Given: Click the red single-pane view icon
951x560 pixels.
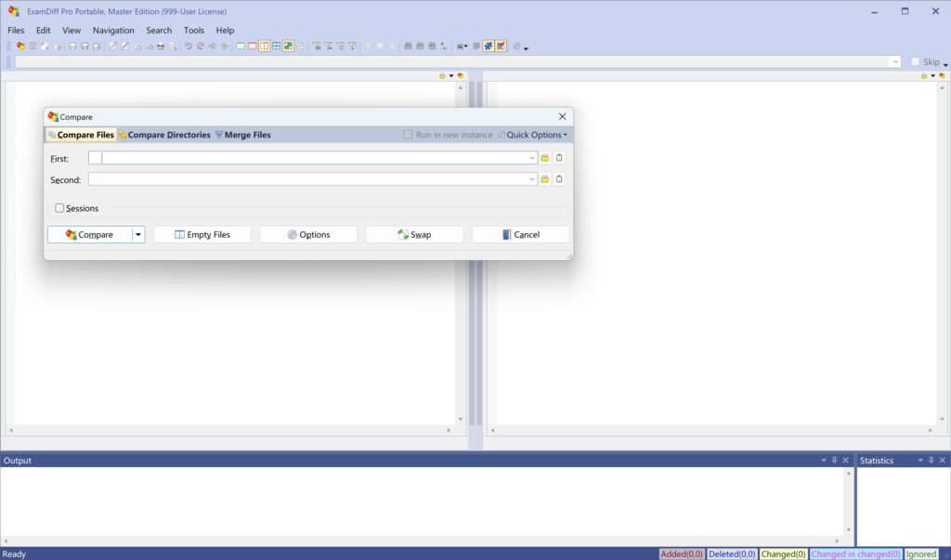Looking at the screenshot, I should 253,46.
